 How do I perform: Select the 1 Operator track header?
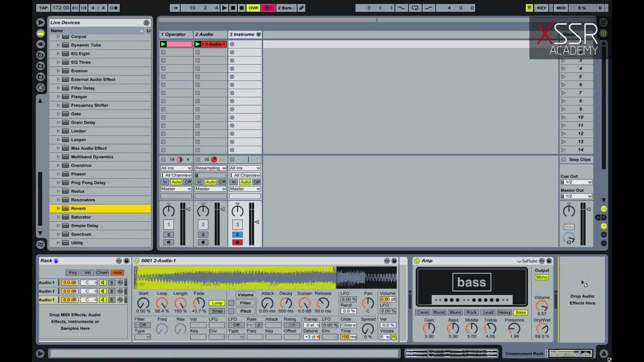coord(176,34)
